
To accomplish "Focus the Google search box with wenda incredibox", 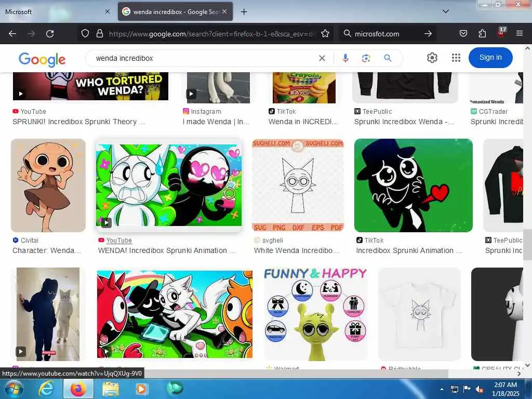I will tap(204, 58).
